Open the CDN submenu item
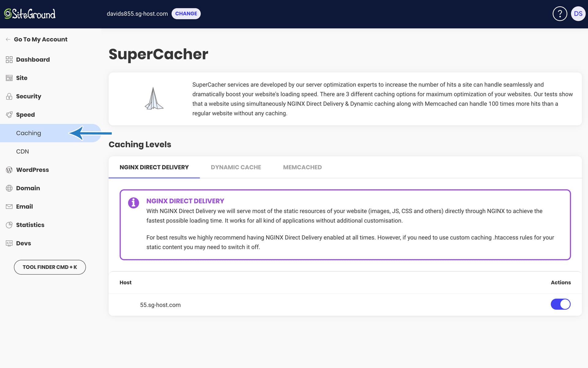Viewport: 588px width, 368px height. pos(22,151)
